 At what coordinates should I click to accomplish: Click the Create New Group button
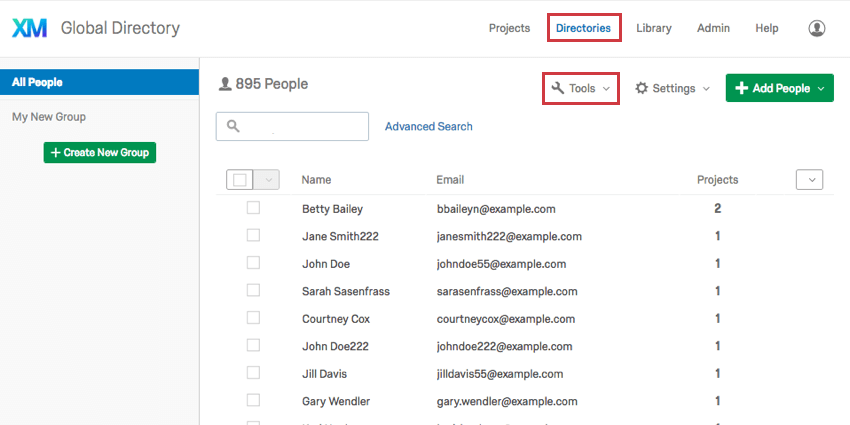coord(99,152)
